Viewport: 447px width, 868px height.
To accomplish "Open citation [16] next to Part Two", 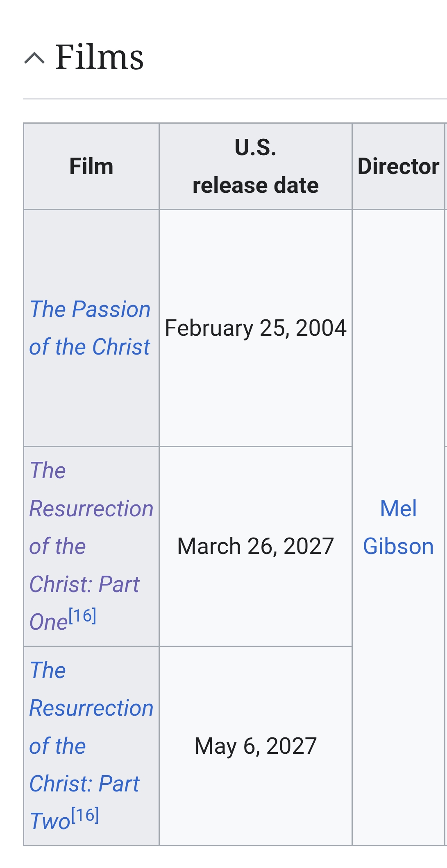I will 85,815.
